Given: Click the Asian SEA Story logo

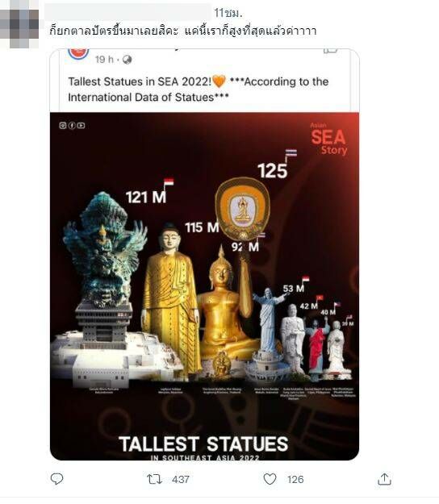Looking at the screenshot, I should (329, 140).
